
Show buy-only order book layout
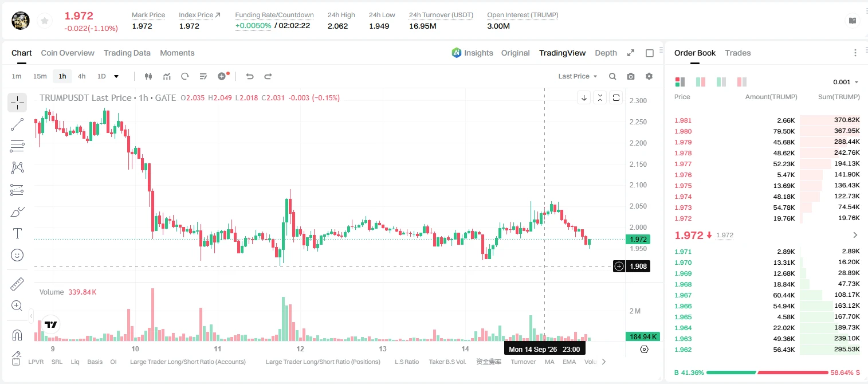721,82
